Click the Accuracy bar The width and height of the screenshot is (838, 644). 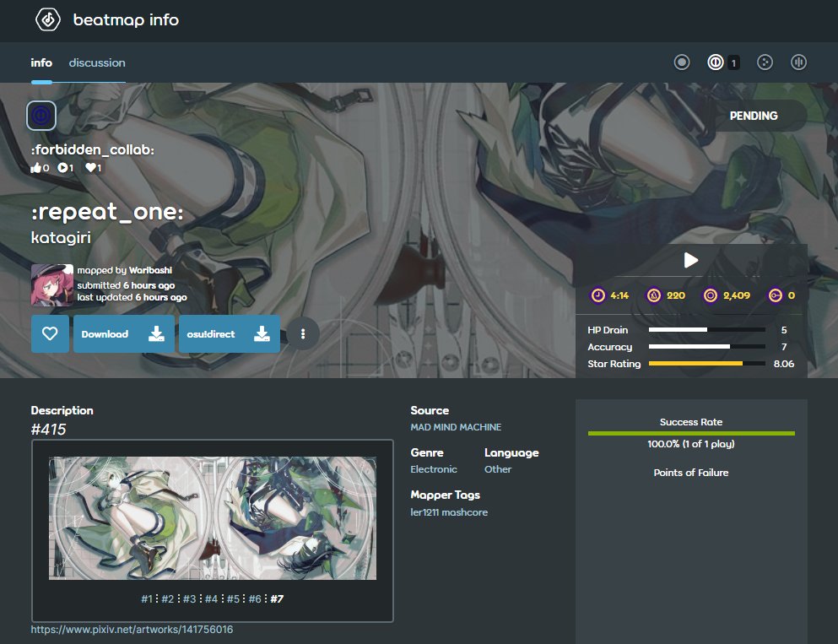pyautogui.click(x=707, y=347)
